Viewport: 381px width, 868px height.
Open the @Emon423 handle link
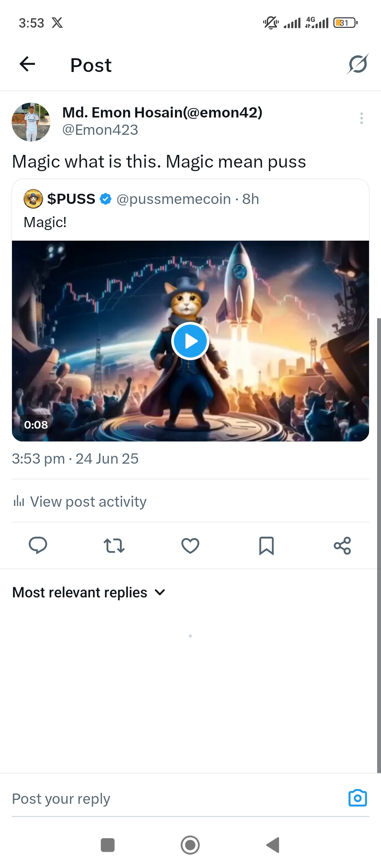[100, 130]
